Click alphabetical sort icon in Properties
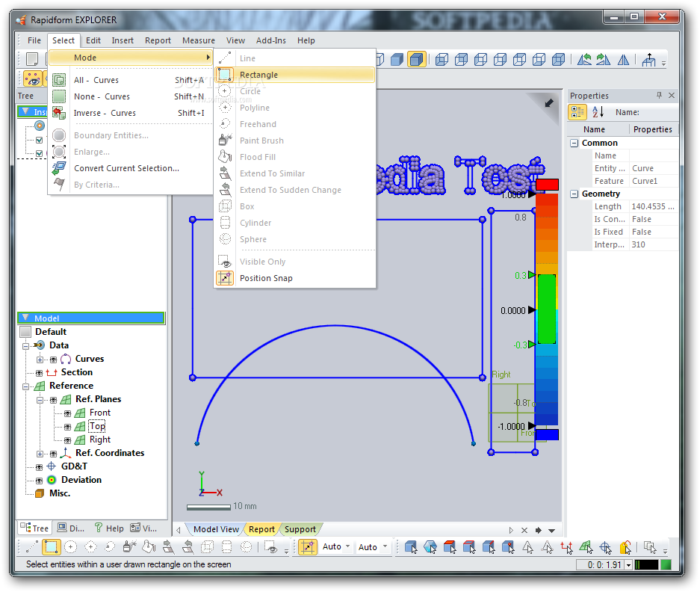 [598, 112]
